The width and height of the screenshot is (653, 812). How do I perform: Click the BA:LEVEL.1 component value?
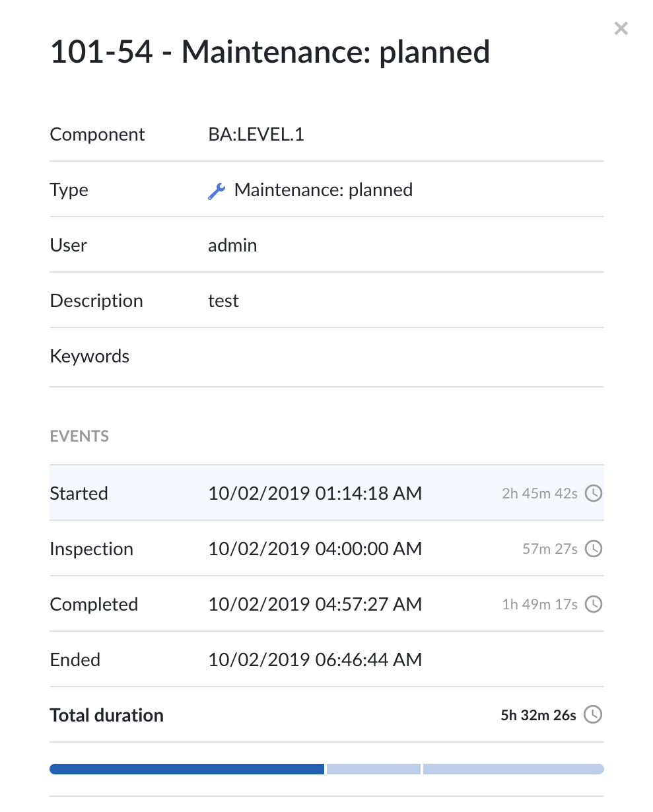pos(256,135)
